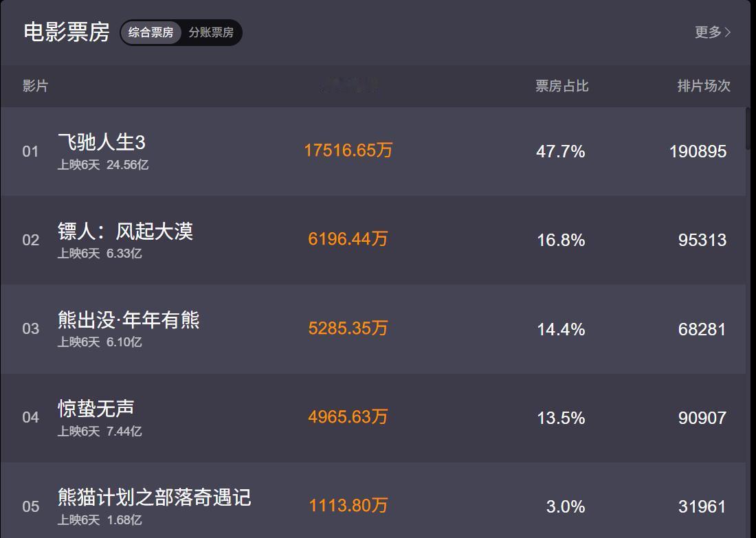Image resolution: width=756 pixels, height=538 pixels.
Task: Click the 5285.35万 amount for 熊出没
Action: point(347,328)
